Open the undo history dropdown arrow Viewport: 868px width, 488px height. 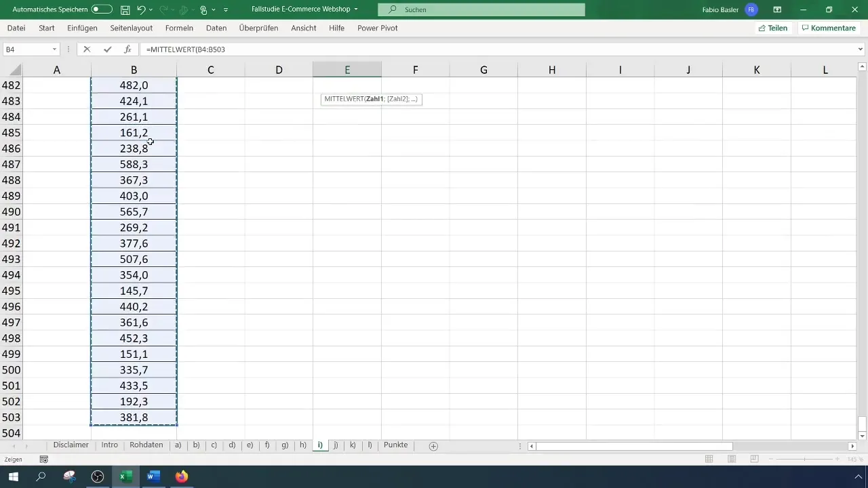click(x=151, y=10)
